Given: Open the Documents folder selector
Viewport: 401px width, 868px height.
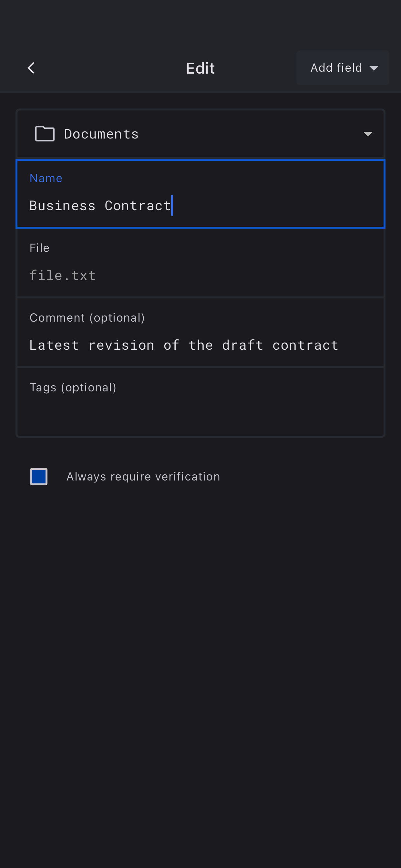Looking at the screenshot, I should point(200,134).
